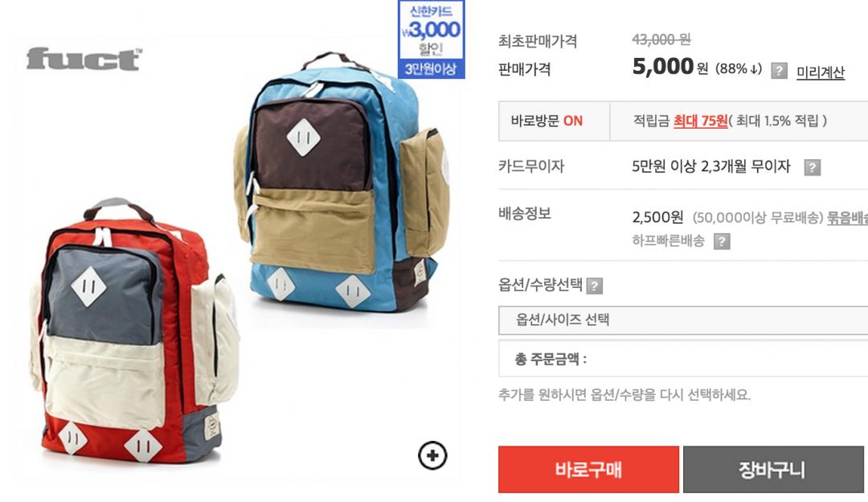
Task: Click the 하프빠른배송 delivery text
Action: click(x=668, y=241)
